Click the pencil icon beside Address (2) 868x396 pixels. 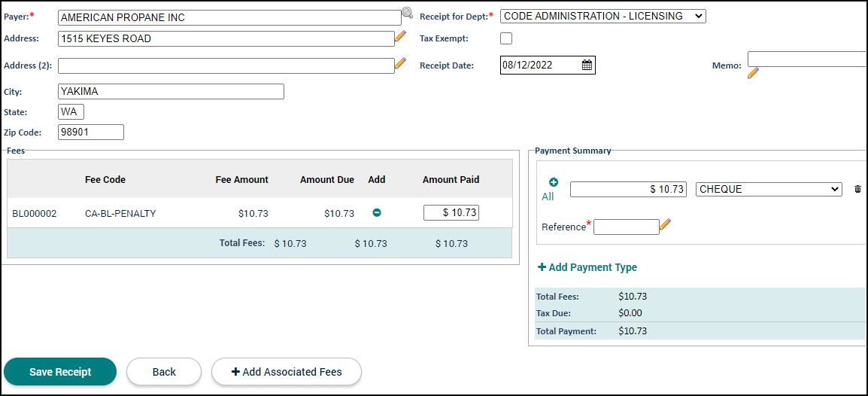point(400,63)
